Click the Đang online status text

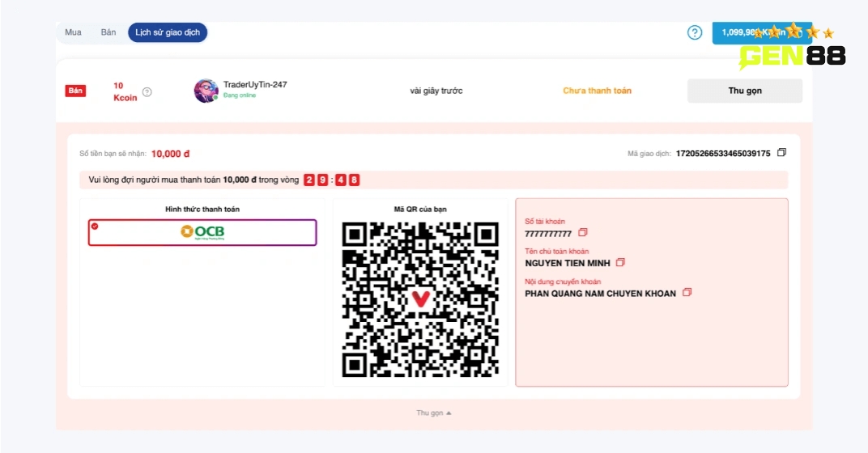[239, 95]
